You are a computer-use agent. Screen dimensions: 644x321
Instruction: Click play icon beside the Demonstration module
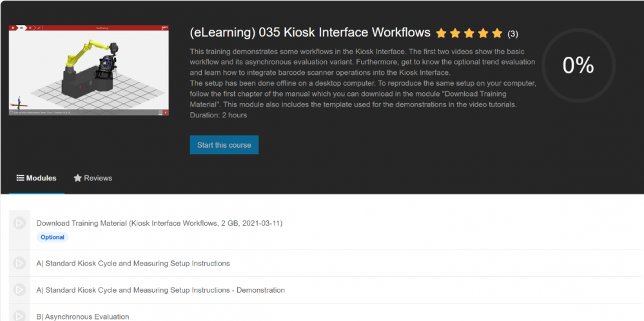tap(19, 290)
